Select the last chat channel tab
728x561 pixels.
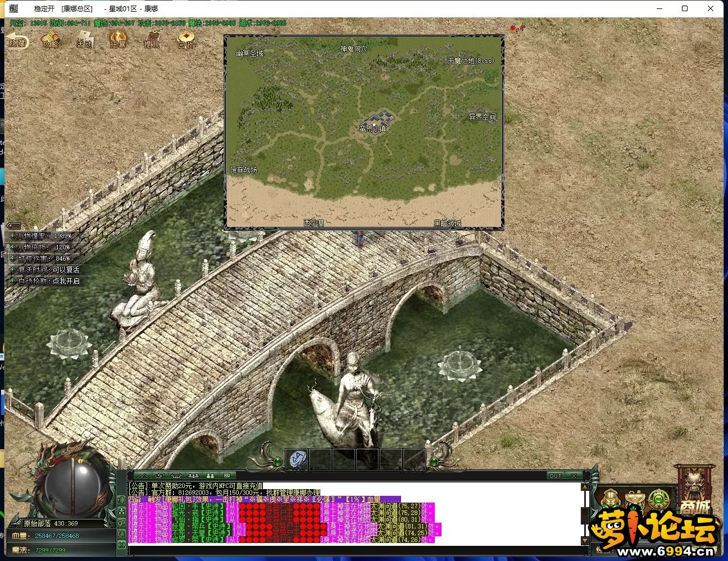[x=227, y=476]
